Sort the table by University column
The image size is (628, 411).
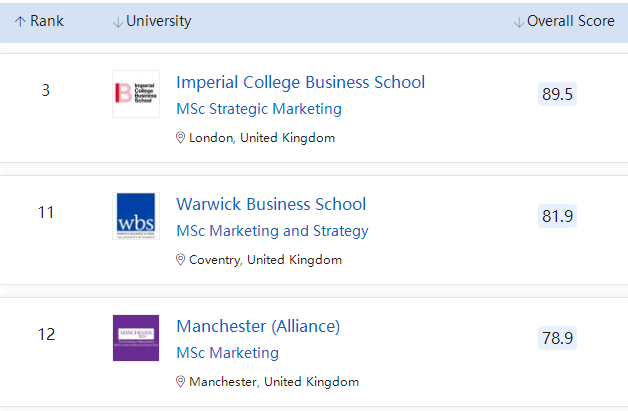coord(158,22)
